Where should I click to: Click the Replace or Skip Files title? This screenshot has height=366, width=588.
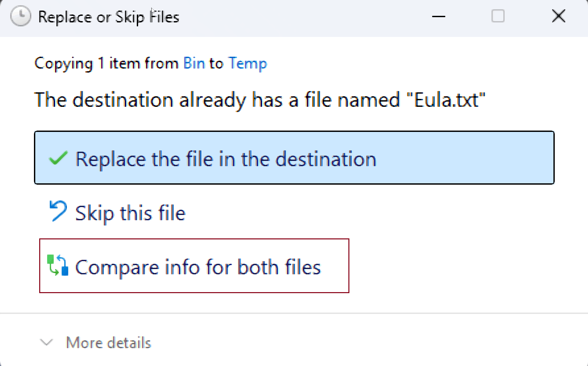pos(108,17)
